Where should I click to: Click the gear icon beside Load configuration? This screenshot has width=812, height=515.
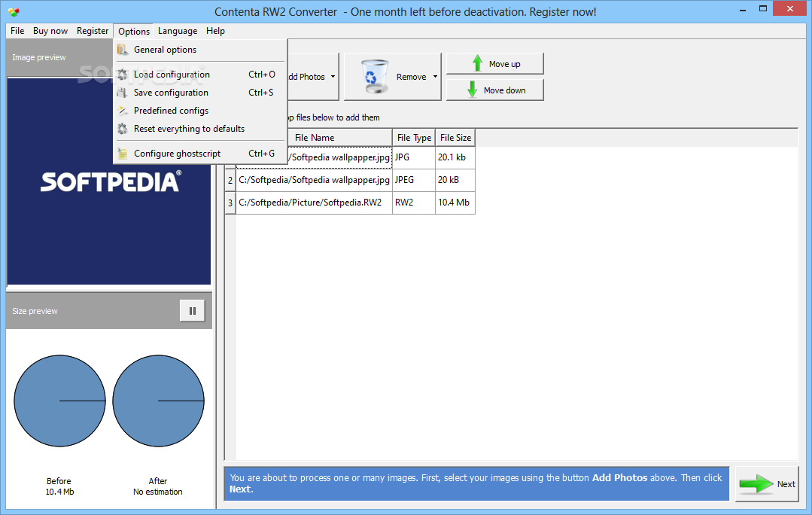(x=122, y=75)
